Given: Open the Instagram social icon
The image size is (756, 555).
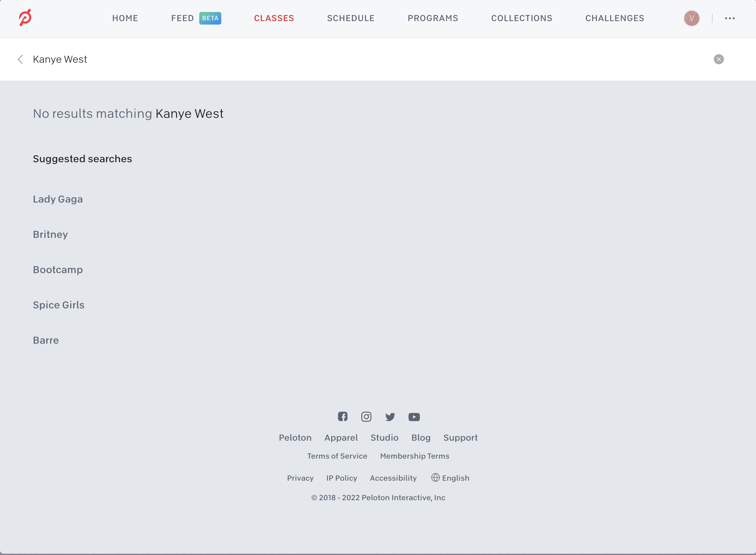Looking at the screenshot, I should tap(366, 417).
